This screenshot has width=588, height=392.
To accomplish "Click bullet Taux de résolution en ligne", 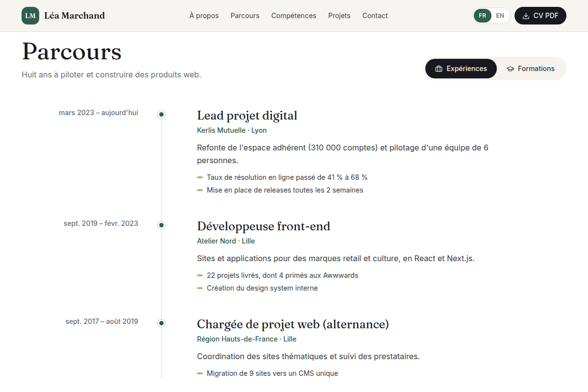I will click(x=287, y=177).
